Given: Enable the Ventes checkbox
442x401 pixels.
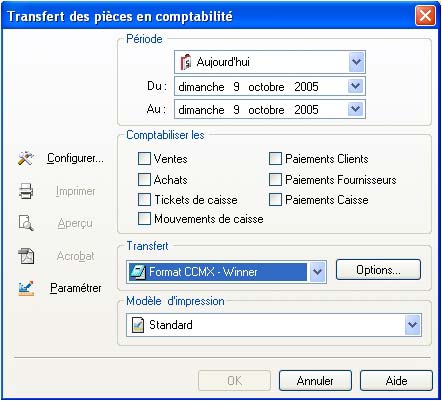Looking at the screenshot, I should pos(144,159).
